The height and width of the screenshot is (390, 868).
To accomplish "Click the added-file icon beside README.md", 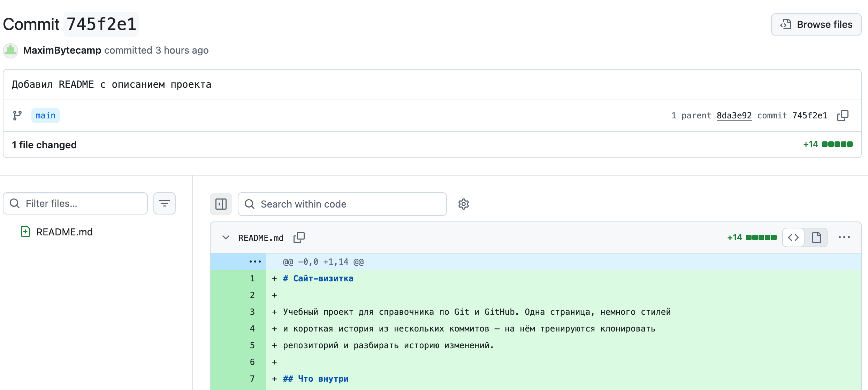I will (x=25, y=232).
